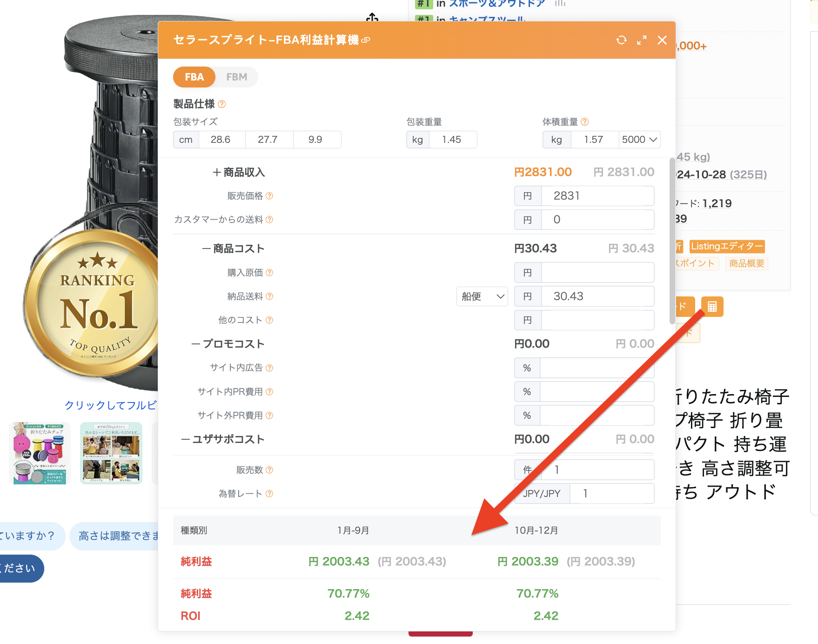Image resolution: width=818 pixels, height=644 pixels.
Task: Click help icon next to 販売価格
Action: [x=269, y=196]
